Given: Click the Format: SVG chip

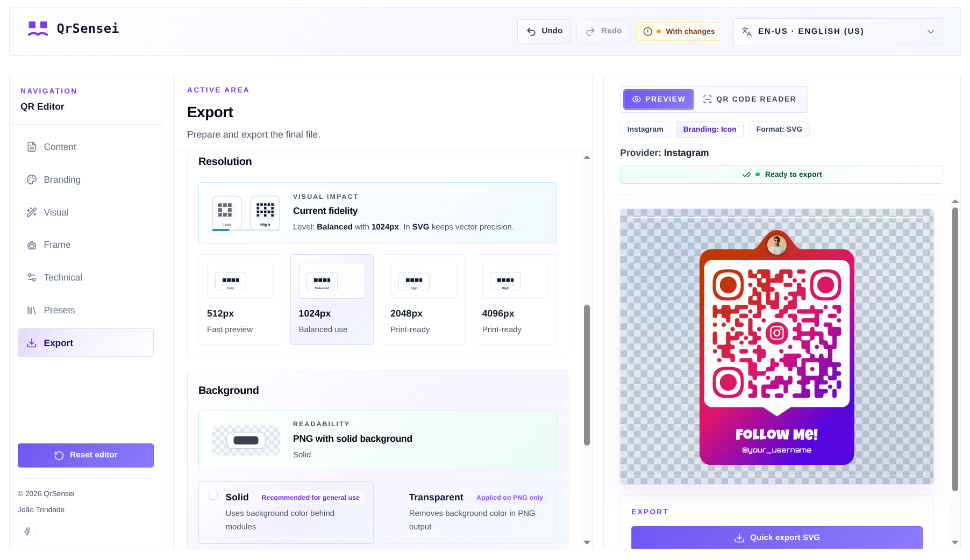Looking at the screenshot, I should (779, 130).
